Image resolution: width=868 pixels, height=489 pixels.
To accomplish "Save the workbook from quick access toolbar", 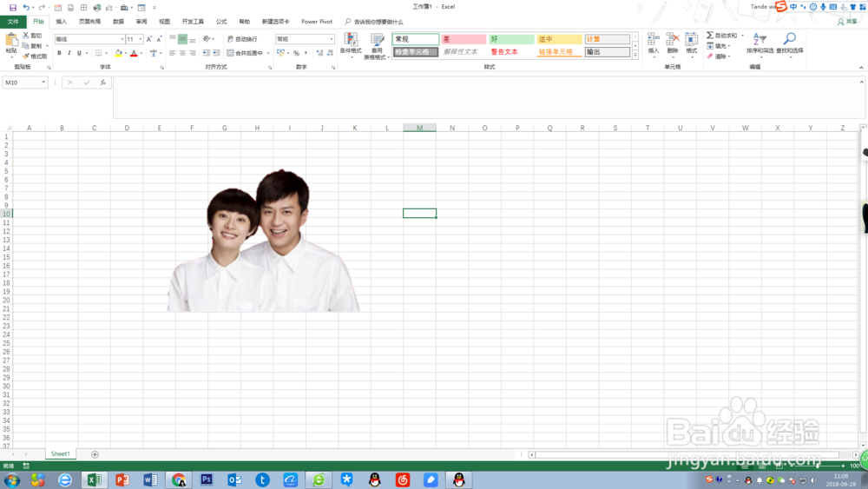I will (x=13, y=8).
